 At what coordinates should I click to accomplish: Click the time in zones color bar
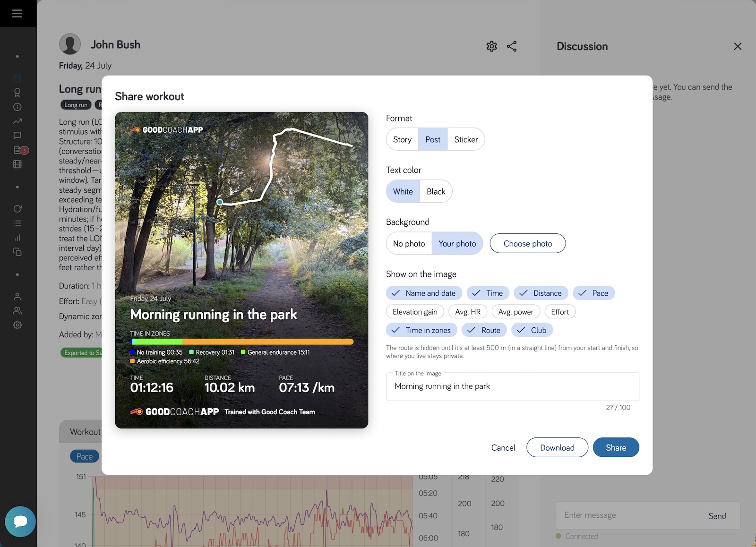242,342
